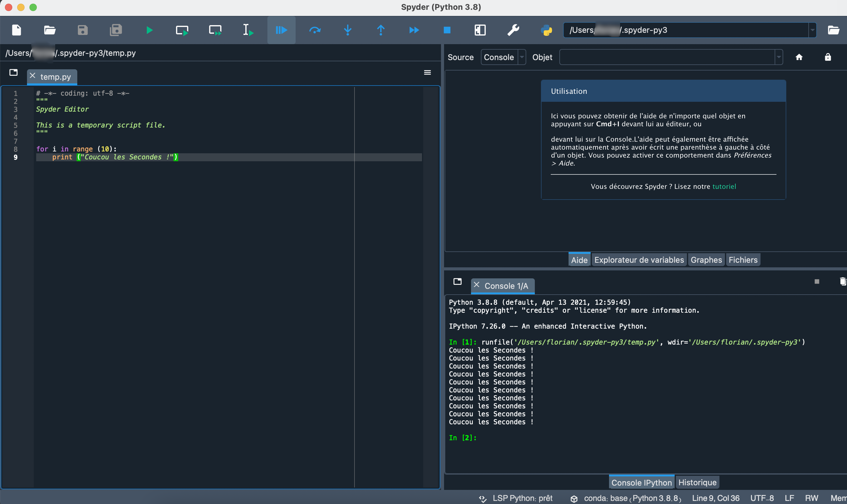Open the editor options hamburger menu
Image resolution: width=847 pixels, height=504 pixels.
point(427,72)
